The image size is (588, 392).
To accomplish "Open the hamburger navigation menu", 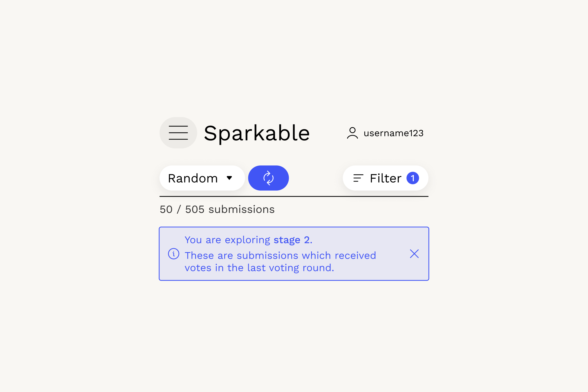I will point(178,133).
